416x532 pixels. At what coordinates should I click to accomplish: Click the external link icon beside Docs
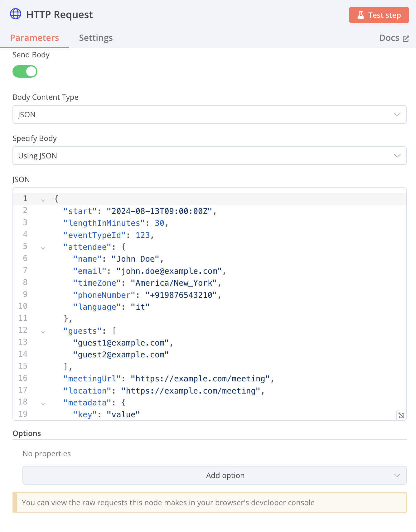406,39
